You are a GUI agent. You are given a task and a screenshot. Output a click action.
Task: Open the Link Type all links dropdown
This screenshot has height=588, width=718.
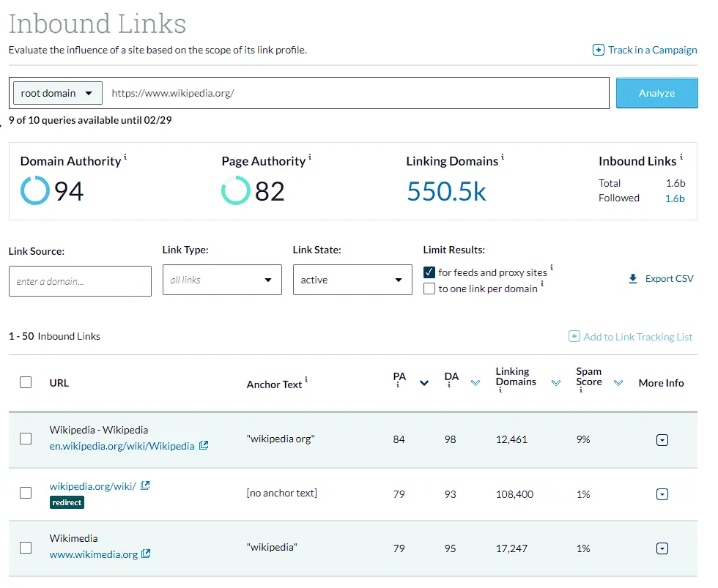222,280
